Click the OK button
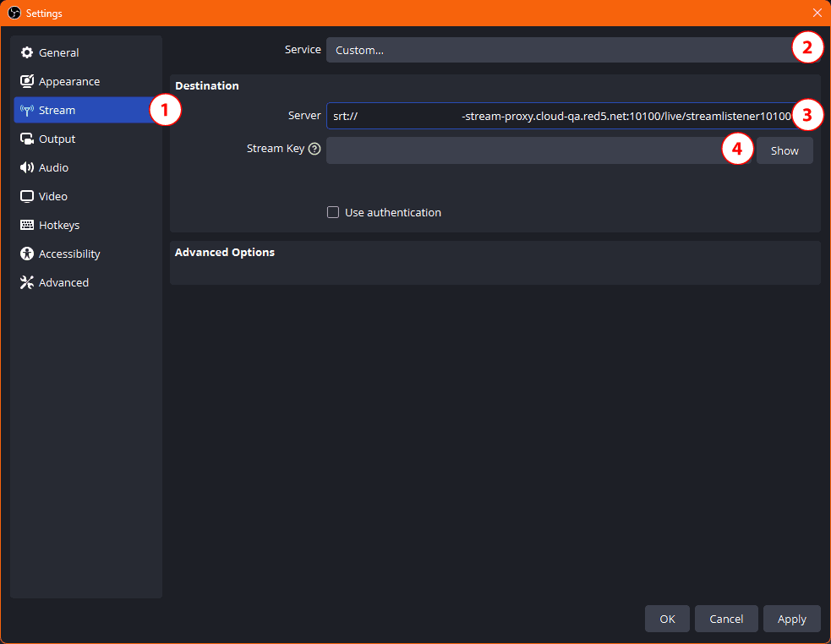Viewport: 831px width, 644px height. (667, 619)
